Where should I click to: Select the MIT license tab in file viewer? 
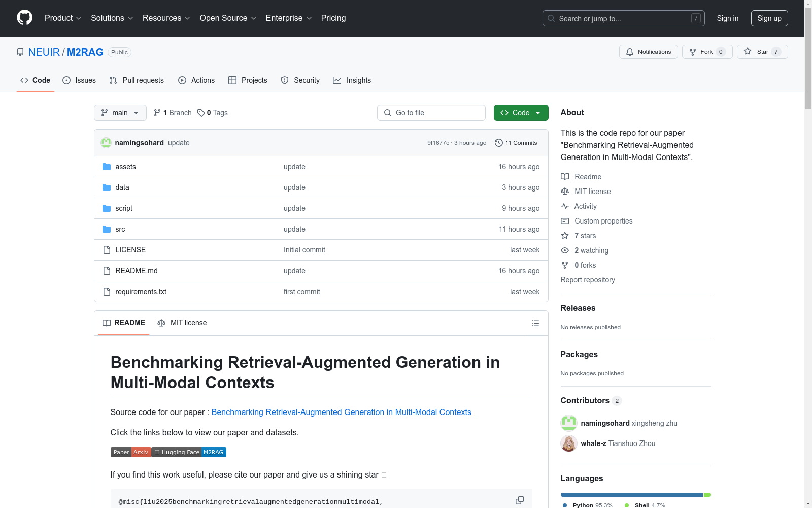pyautogui.click(x=182, y=323)
